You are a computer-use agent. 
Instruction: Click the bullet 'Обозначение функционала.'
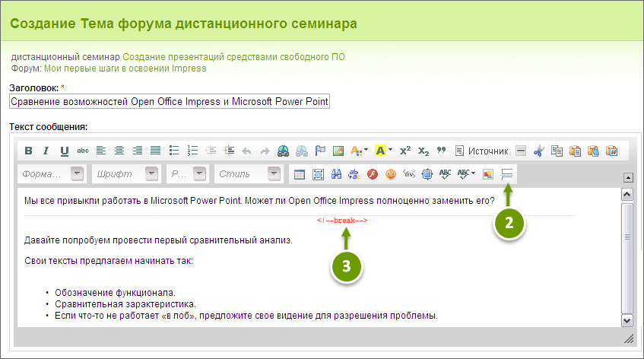tap(115, 293)
